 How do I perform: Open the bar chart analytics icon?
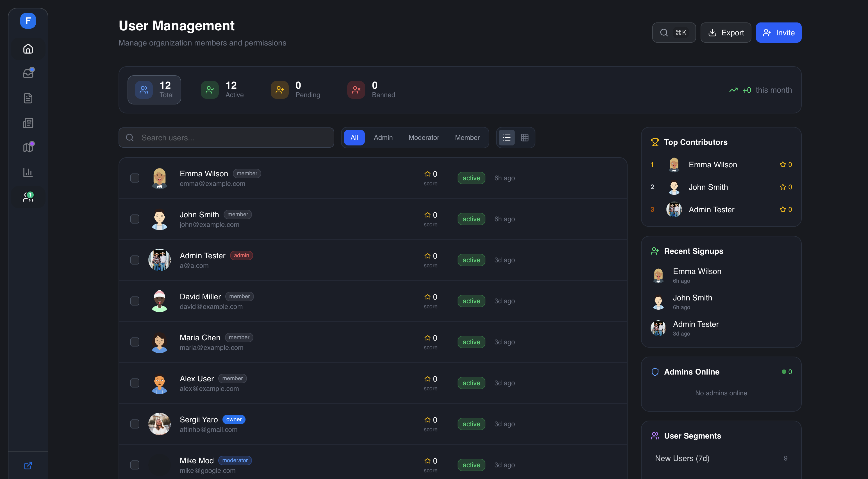point(28,172)
